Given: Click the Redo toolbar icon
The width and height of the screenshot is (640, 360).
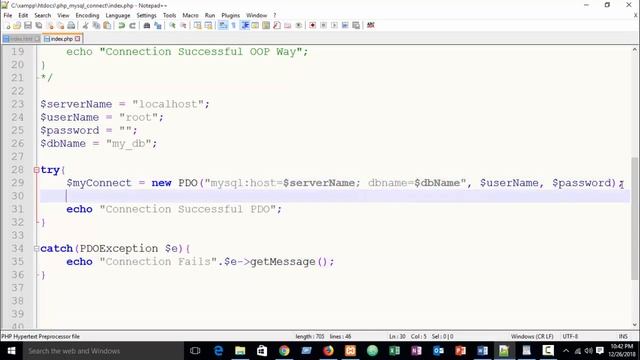Looking at the screenshot, I should pyautogui.click(x=132, y=25).
